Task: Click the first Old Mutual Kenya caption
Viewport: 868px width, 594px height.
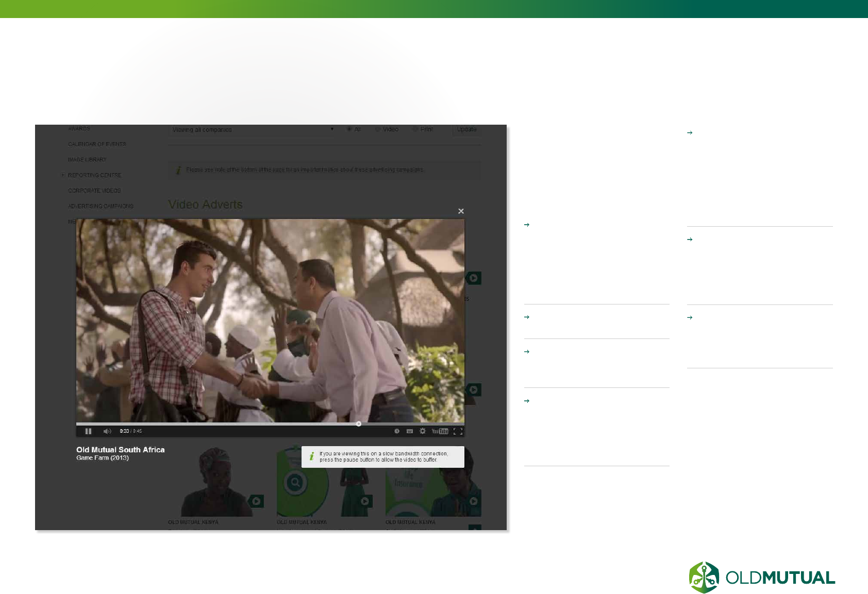Action: (193, 522)
